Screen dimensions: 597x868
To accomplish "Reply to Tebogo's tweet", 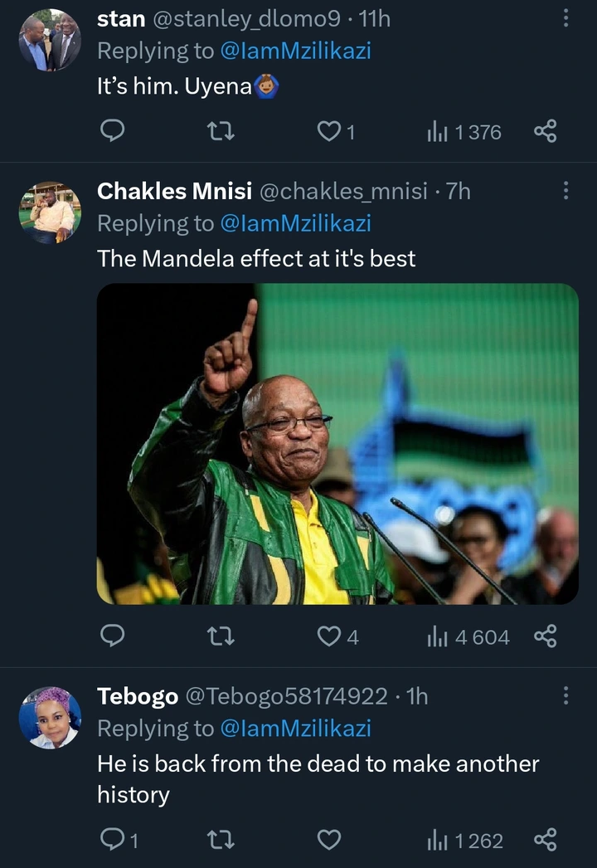I will coord(112,841).
